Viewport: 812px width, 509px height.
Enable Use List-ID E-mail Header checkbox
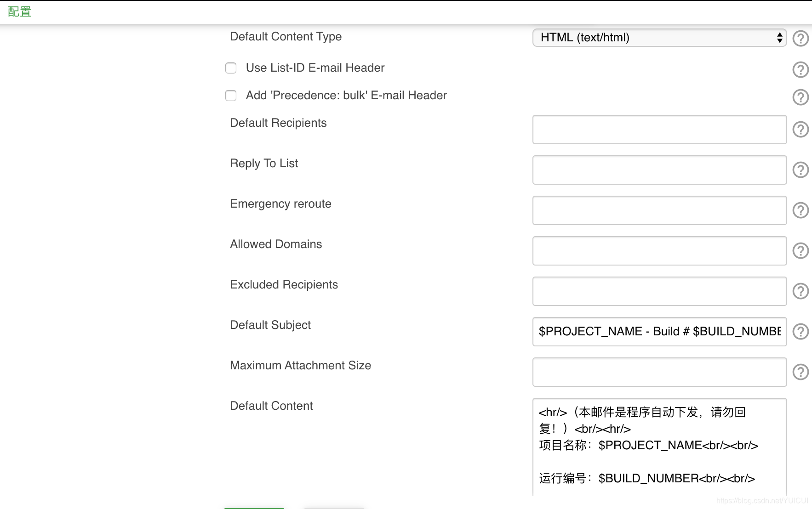[231, 68]
